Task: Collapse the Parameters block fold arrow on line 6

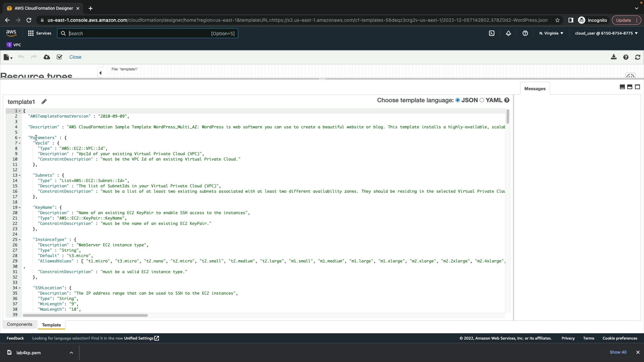Action: click(20, 138)
